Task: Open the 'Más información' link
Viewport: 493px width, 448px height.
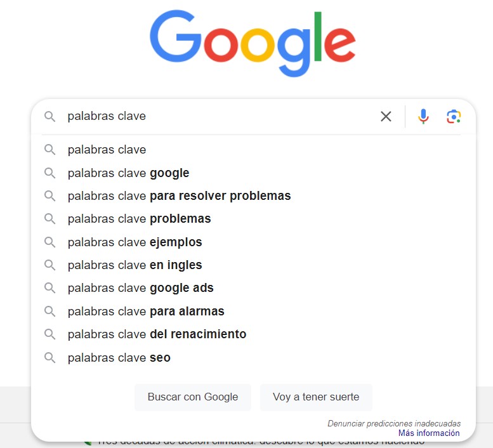Action: [429, 433]
